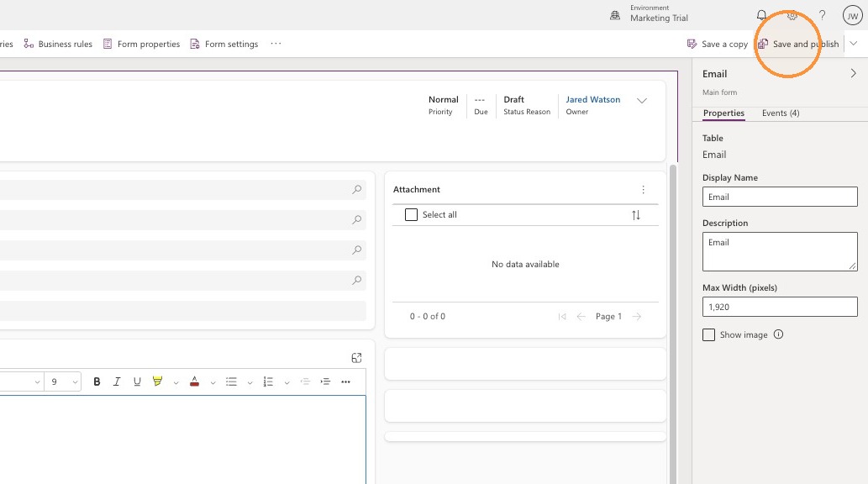Expand the Save and publish dropdown arrow

(854, 43)
